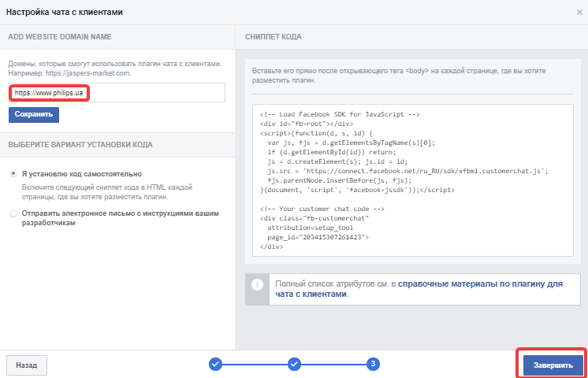
Task: Click the Назад button
Action: pyautogui.click(x=27, y=365)
